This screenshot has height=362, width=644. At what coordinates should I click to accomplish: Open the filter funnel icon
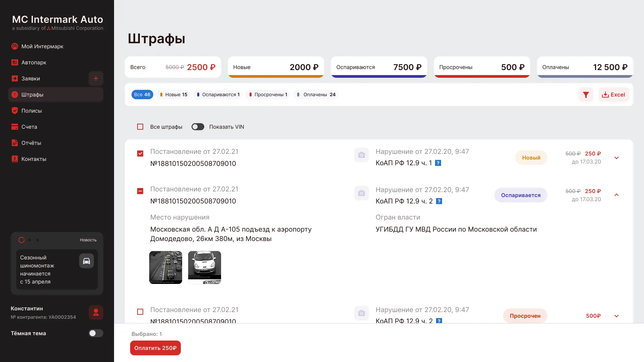coord(586,95)
